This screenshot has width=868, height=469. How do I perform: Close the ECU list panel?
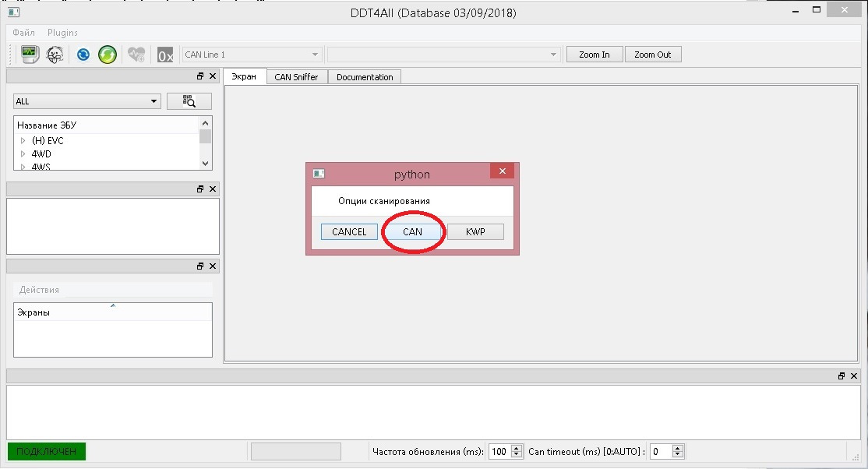213,76
